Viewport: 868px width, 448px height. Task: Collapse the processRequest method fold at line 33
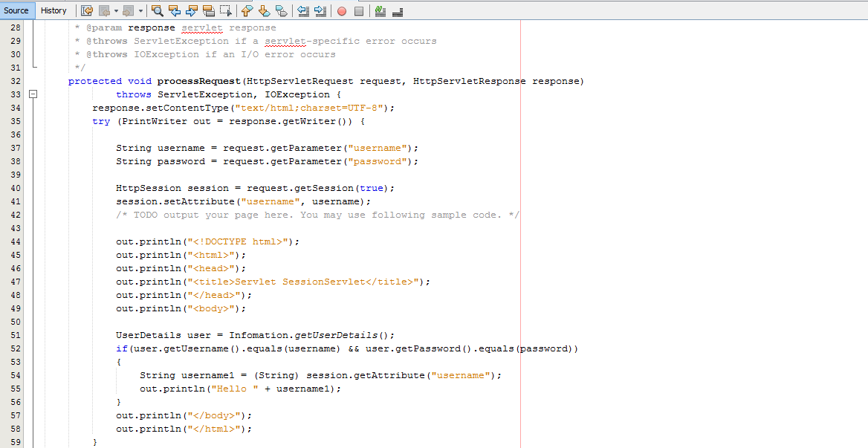pos(33,94)
